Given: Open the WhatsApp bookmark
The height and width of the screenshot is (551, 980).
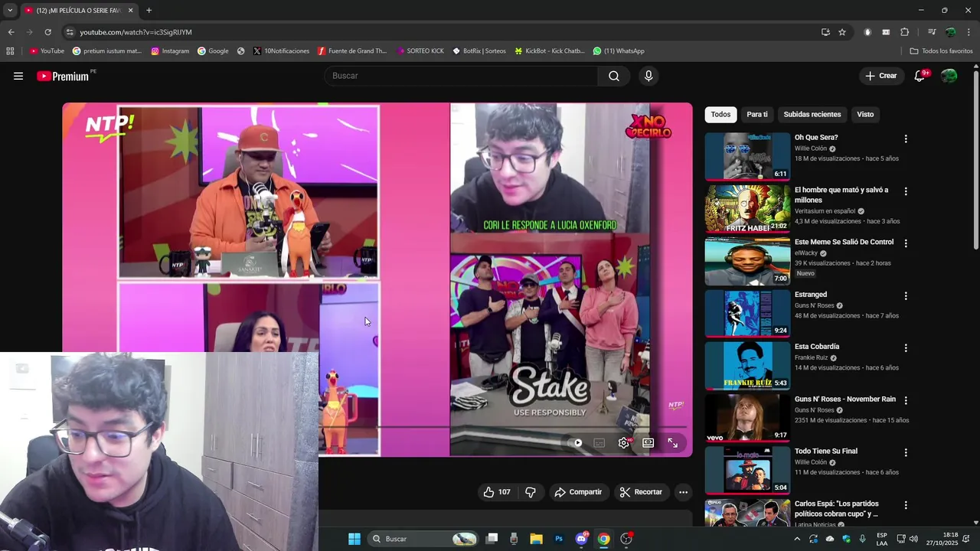Looking at the screenshot, I should click(x=619, y=51).
